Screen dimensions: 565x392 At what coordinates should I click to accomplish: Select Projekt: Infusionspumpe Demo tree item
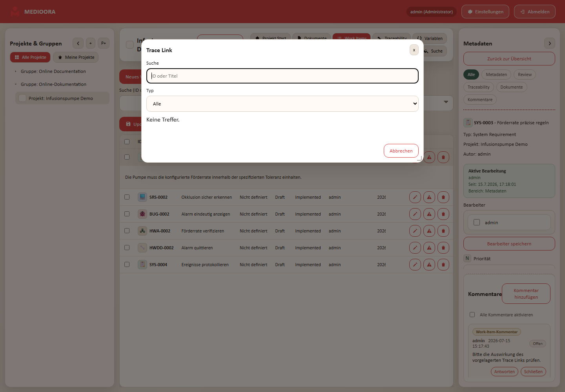[62, 98]
